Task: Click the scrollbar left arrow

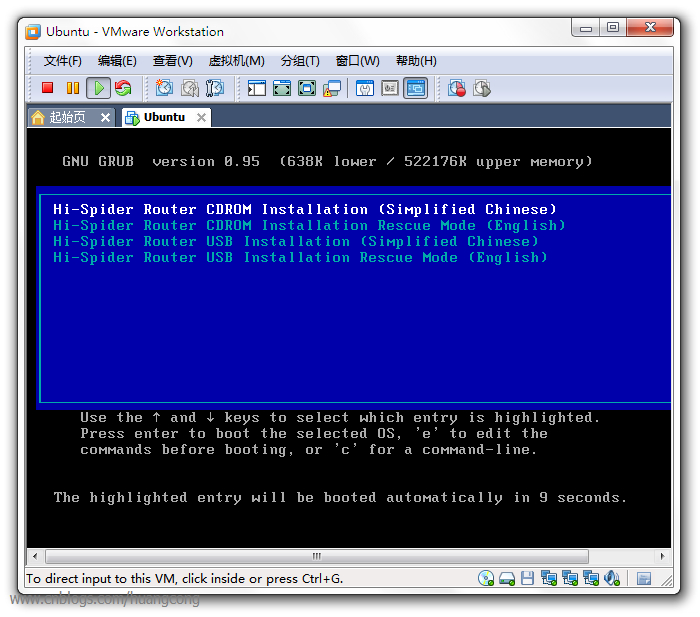Action: coord(35,556)
